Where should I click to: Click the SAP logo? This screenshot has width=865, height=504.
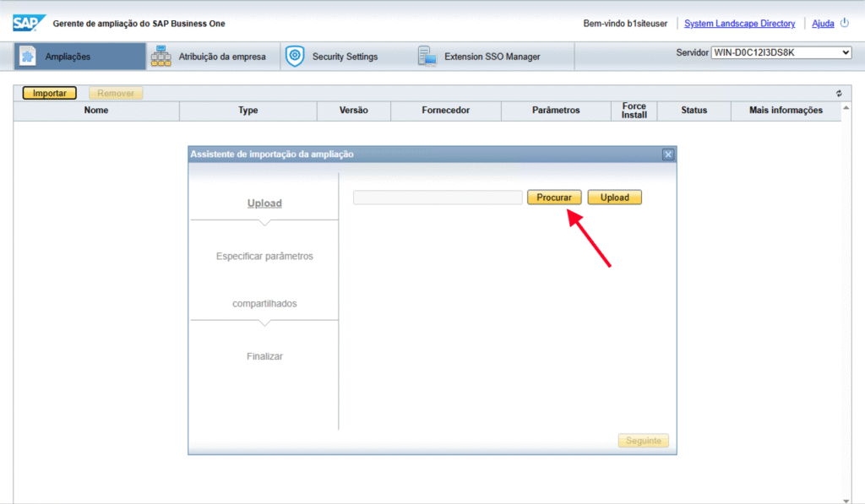coord(29,23)
